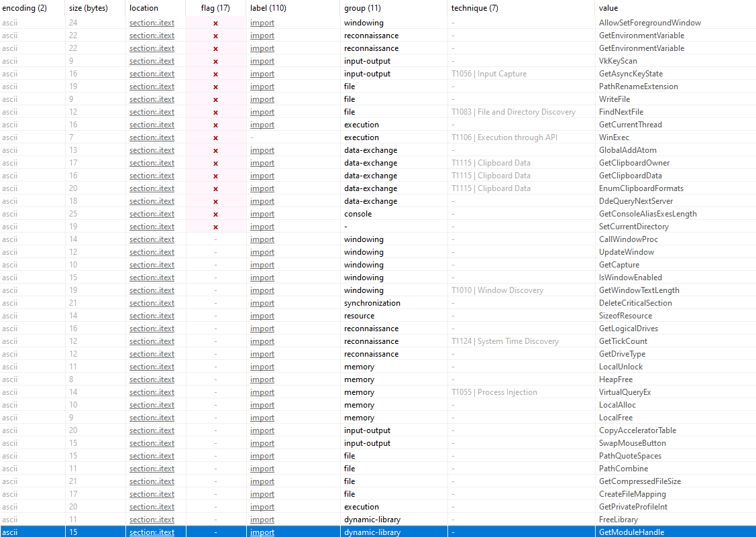Select the resource group cell
The height and width of the screenshot is (537, 756).
(359, 316)
